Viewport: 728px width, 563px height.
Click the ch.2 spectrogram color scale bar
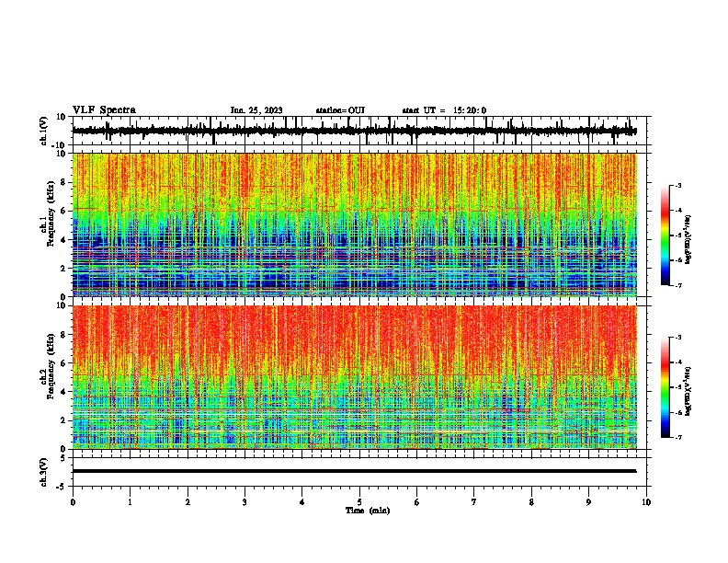665,387
